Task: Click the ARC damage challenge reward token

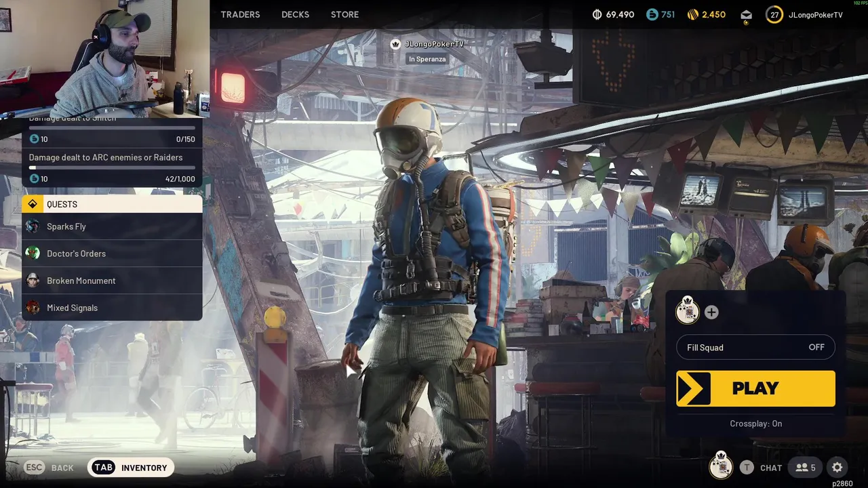Action: (x=34, y=179)
